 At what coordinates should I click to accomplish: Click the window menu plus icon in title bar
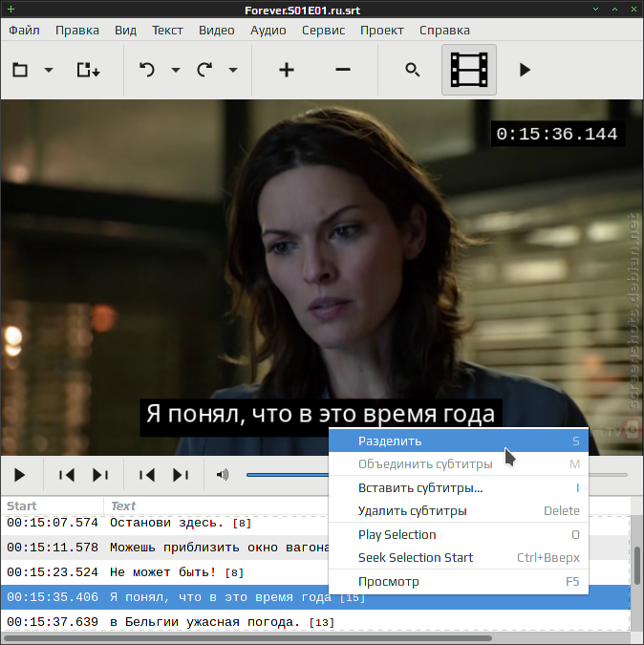point(11,9)
